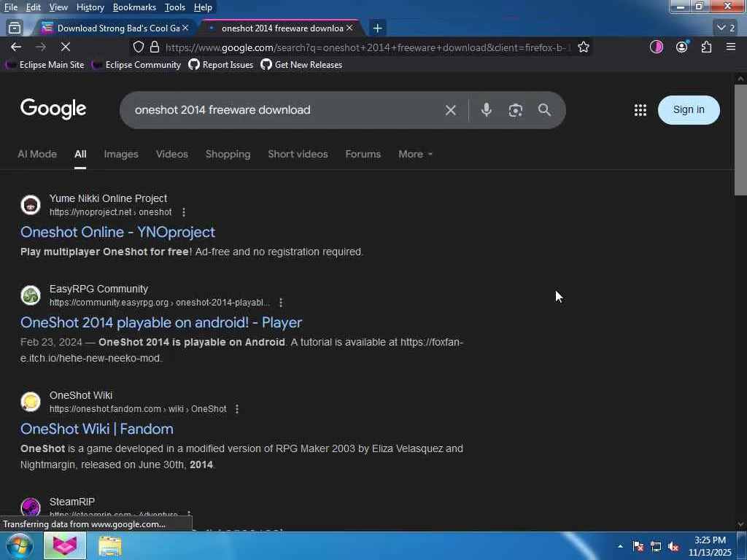
Task: Open the Firefox View icon at tab strip start
Action: point(15,28)
